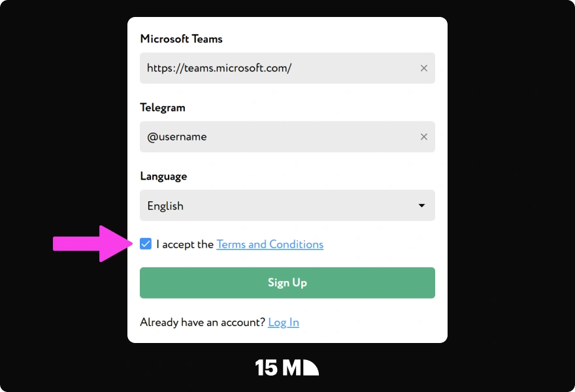This screenshot has width=575, height=392.
Task: Select the English value in Language field
Action: click(x=165, y=206)
